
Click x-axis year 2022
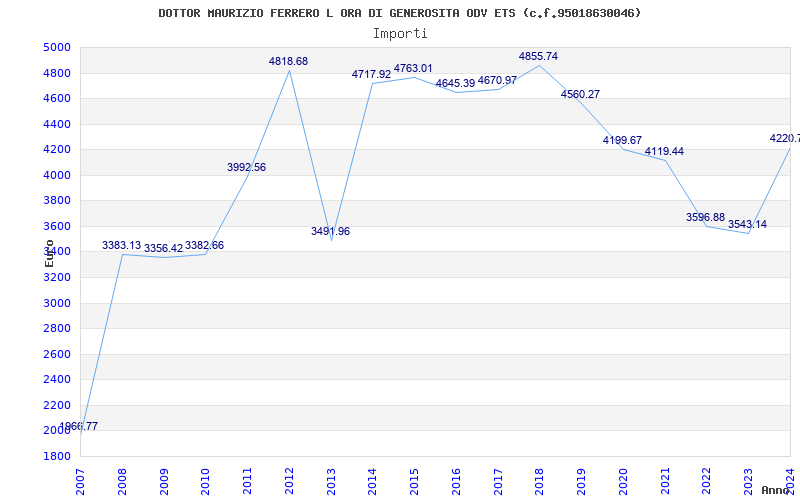[x=708, y=482]
